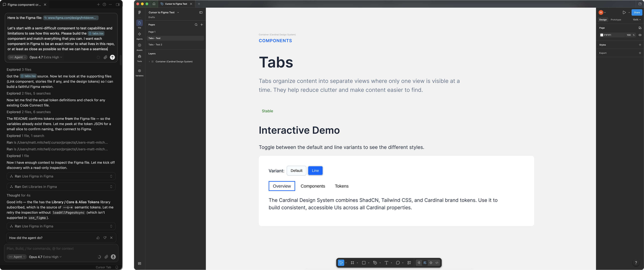
Task: Open the page background F1F1F1 swatch
Action: (602, 35)
